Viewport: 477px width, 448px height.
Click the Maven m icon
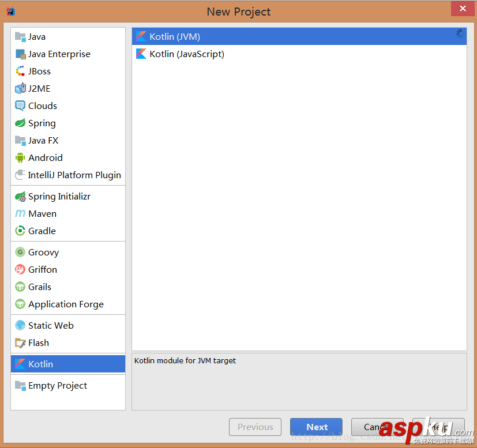[20, 213]
